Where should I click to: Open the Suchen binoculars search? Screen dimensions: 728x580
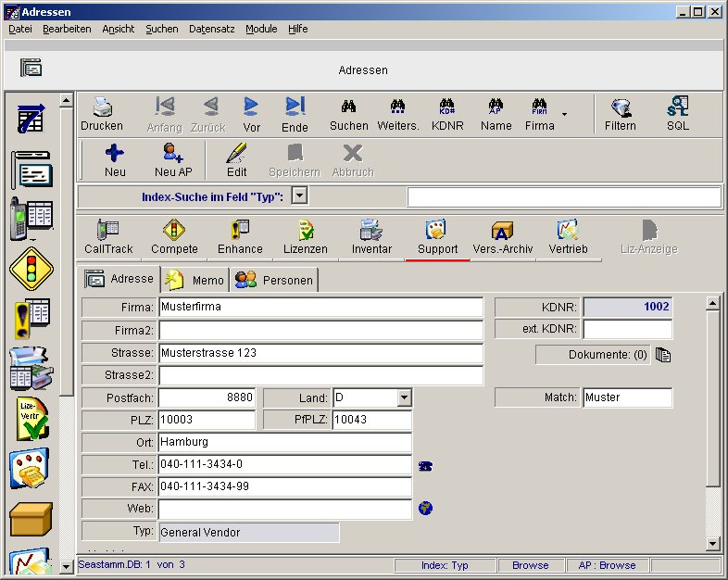[x=348, y=107]
